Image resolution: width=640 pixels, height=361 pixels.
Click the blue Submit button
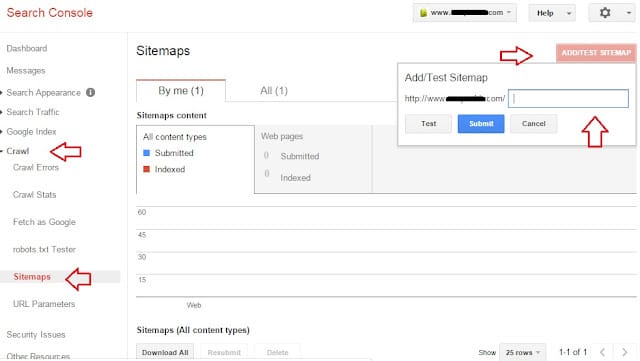click(481, 124)
